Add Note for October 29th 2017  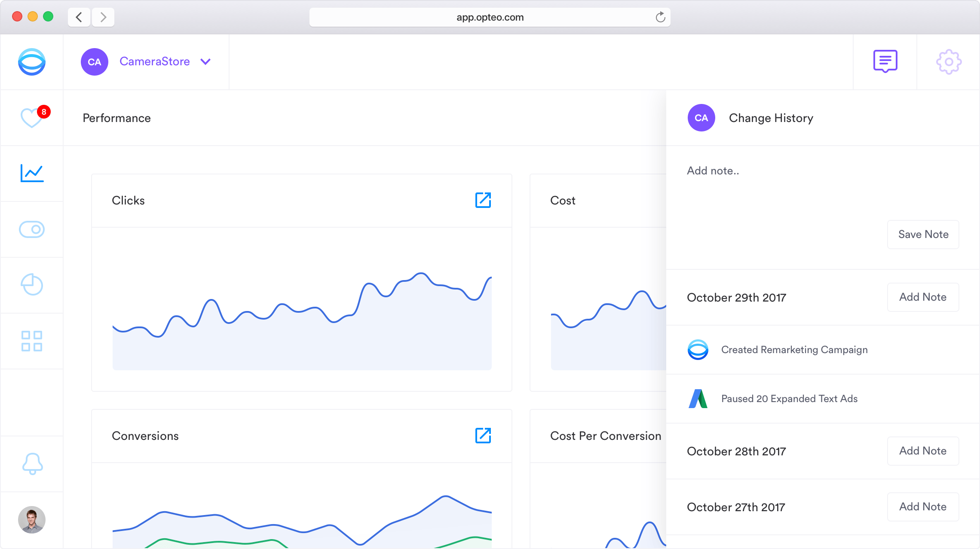click(x=923, y=297)
